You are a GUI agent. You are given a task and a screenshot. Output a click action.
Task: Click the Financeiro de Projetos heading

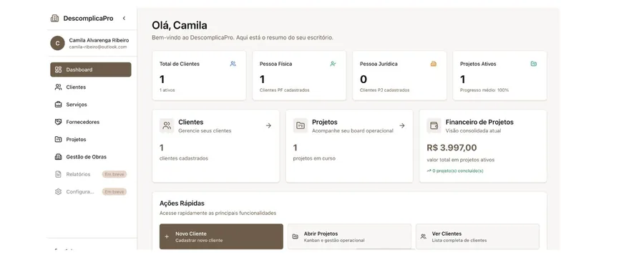(x=479, y=123)
